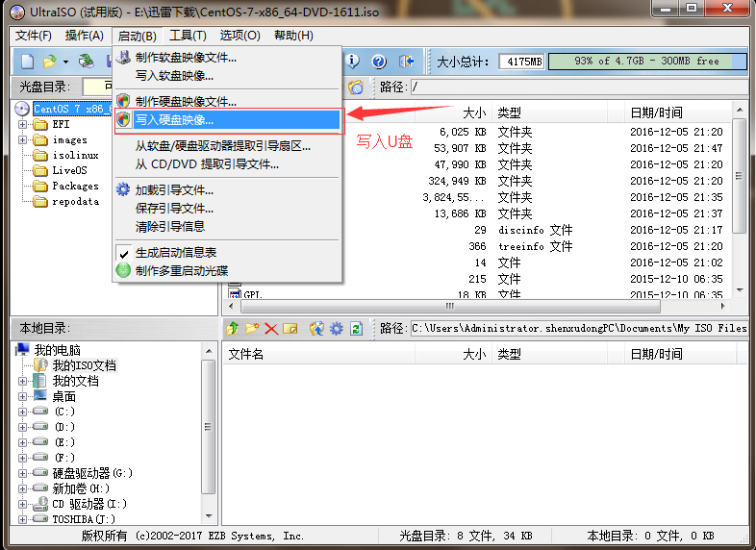Click the floppy icon for 制作软盘映像文件

tap(123, 58)
